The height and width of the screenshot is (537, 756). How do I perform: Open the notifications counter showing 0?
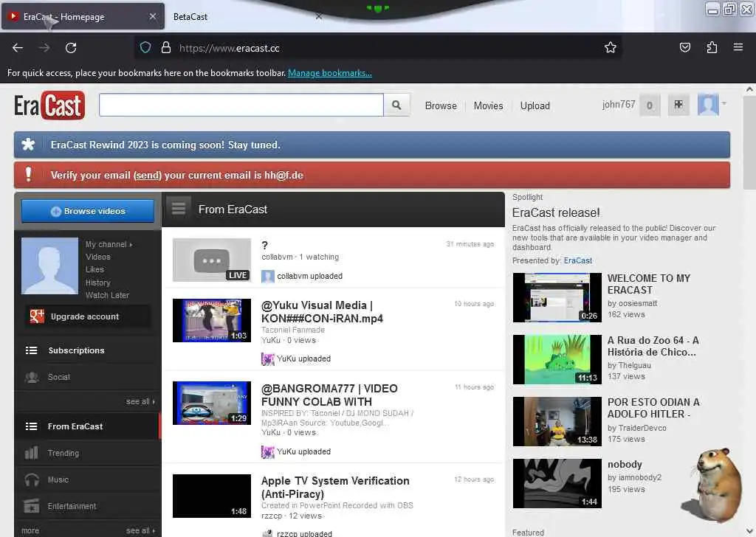(x=650, y=105)
